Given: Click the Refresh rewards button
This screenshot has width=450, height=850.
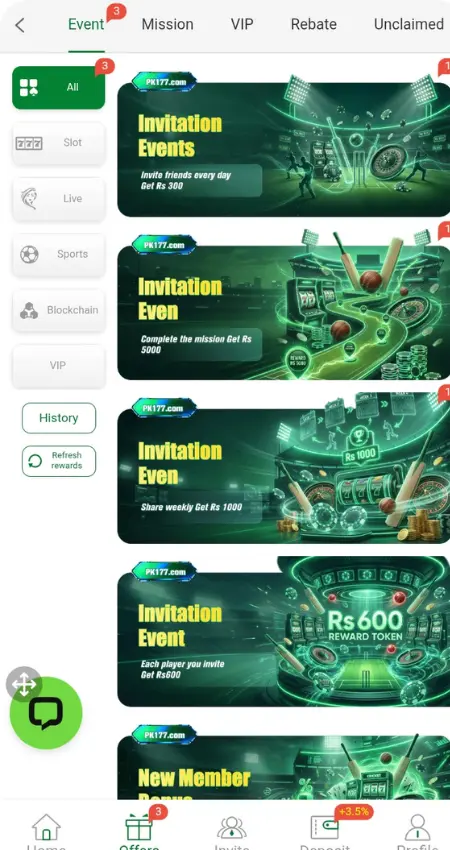Looking at the screenshot, I should [59, 461].
